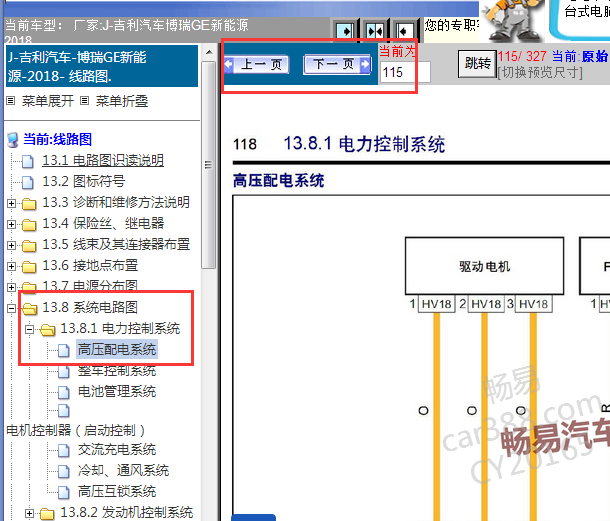Select 13.8.1 电力控制系统 folder label

pyautogui.click(x=120, y=328)
